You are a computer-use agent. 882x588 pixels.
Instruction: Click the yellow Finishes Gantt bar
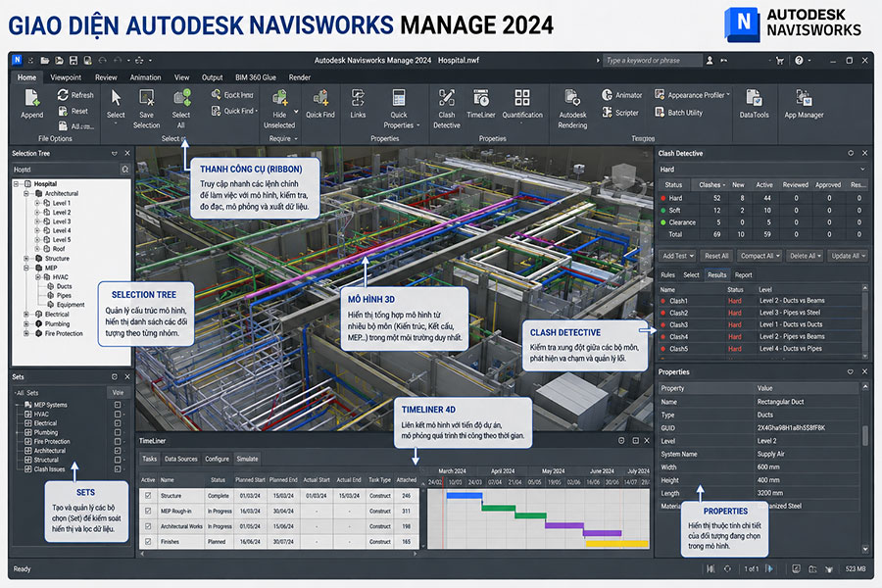(x=617, y=544)
